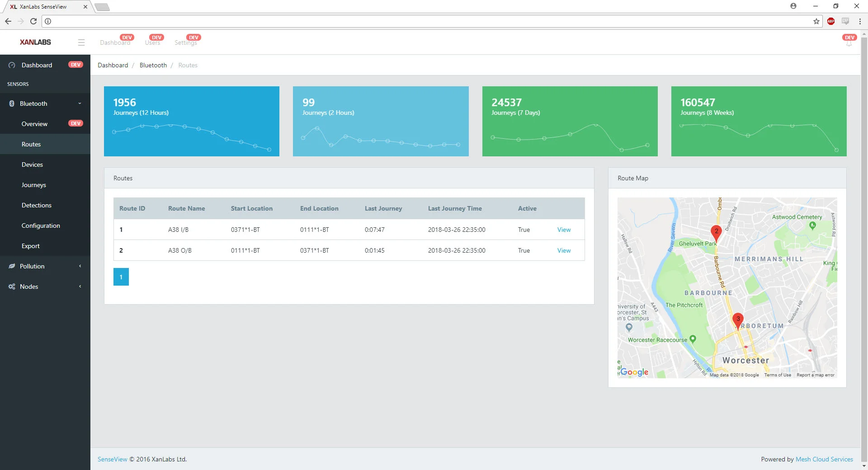Click map marker 3 near Arboretum

tap(738, 321)
